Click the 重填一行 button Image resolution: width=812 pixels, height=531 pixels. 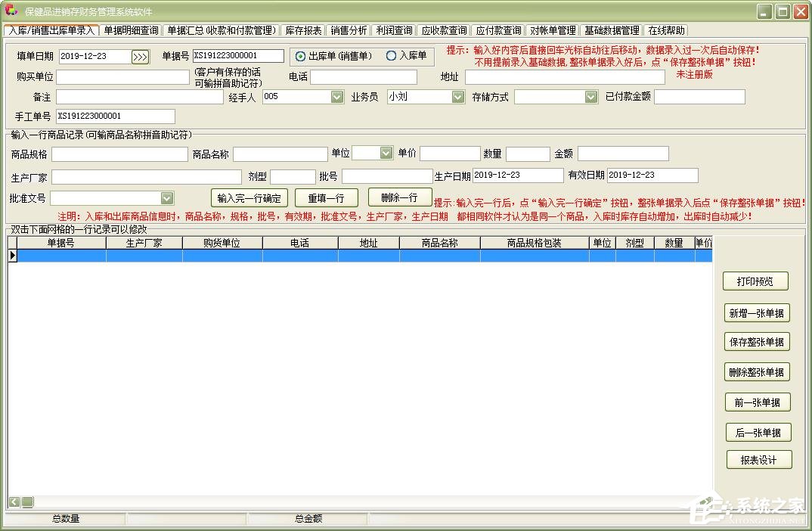(327, 198)
